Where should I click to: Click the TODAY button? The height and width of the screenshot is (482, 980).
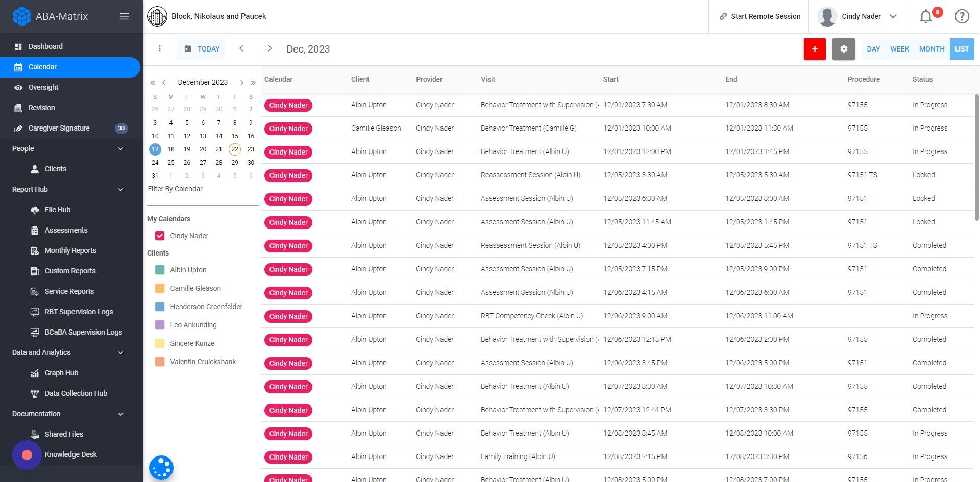(x=201, y=49)
